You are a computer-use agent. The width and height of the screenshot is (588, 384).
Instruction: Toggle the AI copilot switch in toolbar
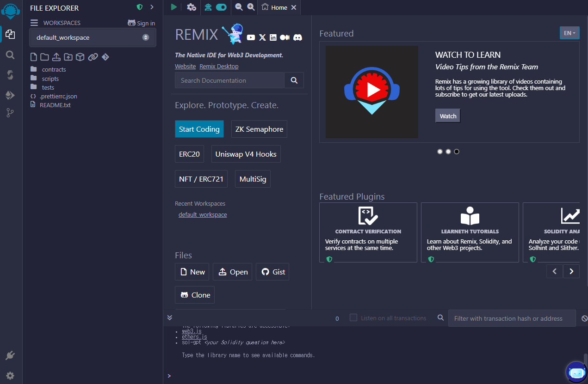pyautogui.click(x=221, y=7)
